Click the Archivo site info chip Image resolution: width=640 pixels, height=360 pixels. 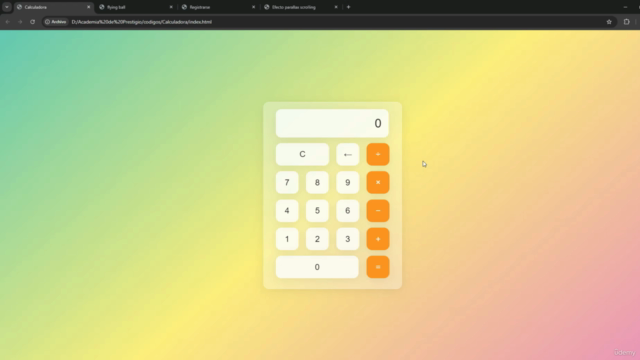(x=56, y=22)
